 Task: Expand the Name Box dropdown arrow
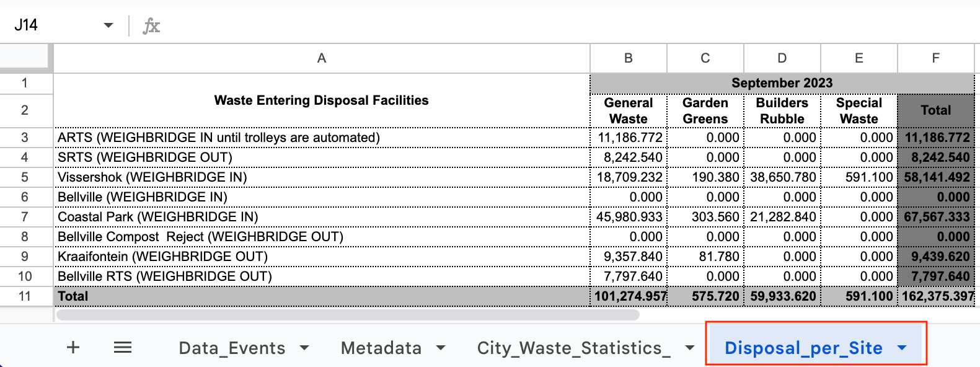coord(108,25)
